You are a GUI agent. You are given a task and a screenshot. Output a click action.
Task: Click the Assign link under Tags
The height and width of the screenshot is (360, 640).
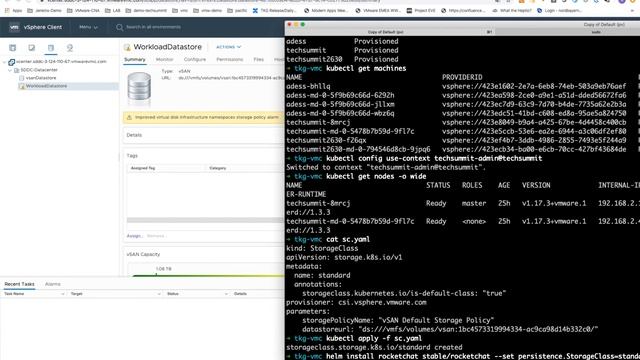(x=134, y=236)
